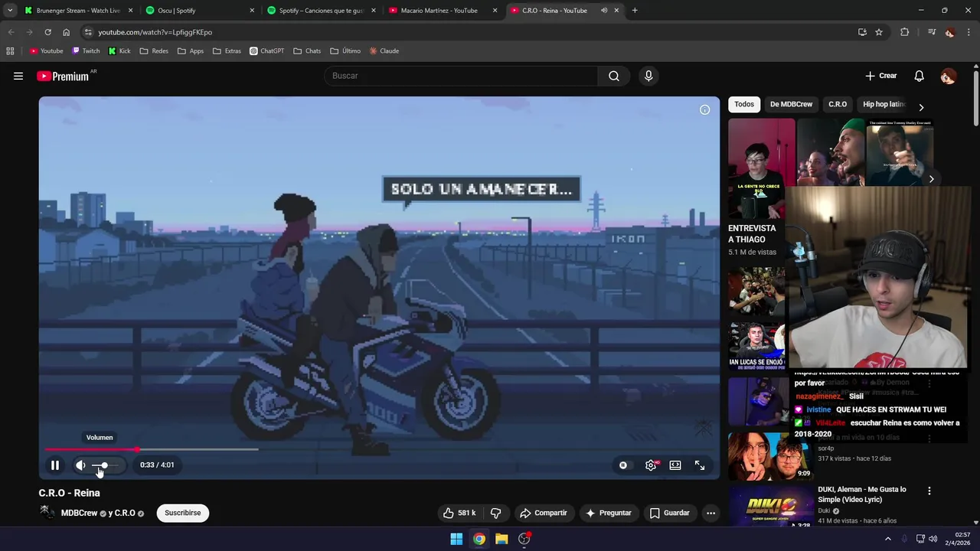Open the Chrome three-dot menu
This screenshot has height=551, width=980.
coord(969,32)
